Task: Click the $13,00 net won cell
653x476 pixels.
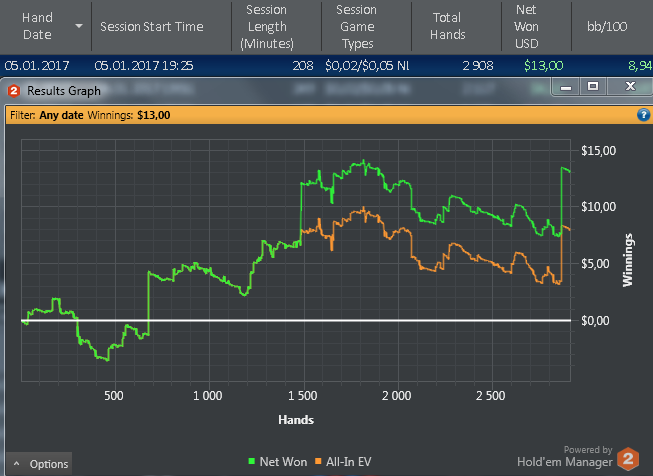Action: coord(543,65)
